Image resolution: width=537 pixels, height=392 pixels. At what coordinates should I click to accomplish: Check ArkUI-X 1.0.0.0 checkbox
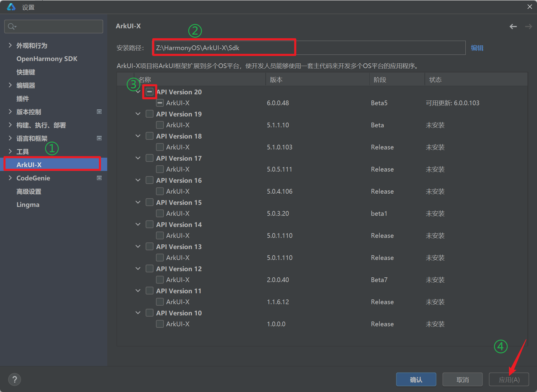(x=160, y=324)
